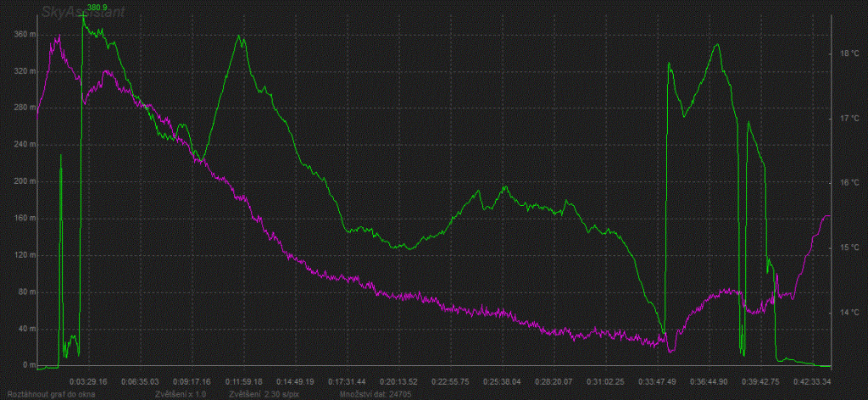Click the 0:36:44.90 time tick

click(708, 381)
